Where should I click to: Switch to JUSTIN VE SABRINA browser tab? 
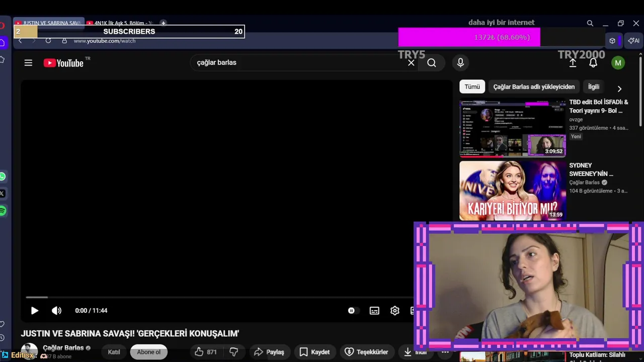click(49, 23)
